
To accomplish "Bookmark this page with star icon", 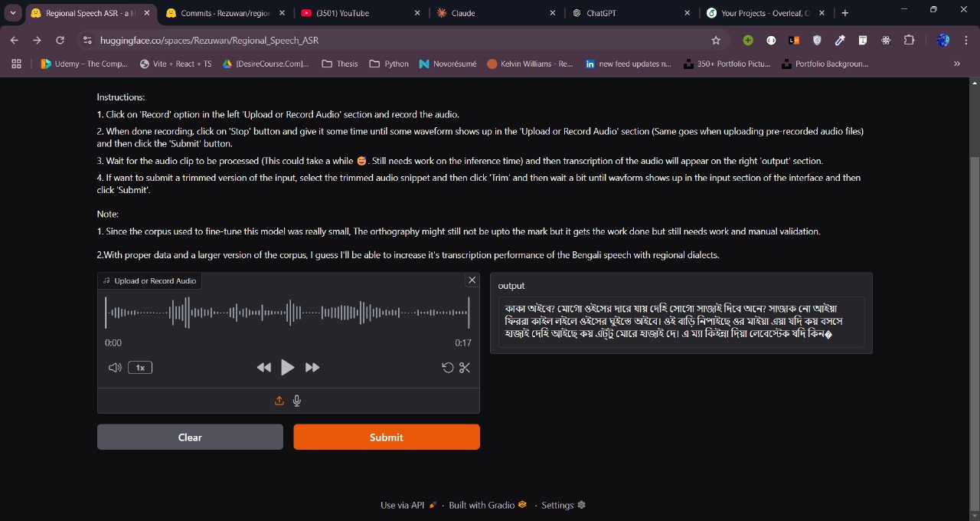I will (716, 40).
